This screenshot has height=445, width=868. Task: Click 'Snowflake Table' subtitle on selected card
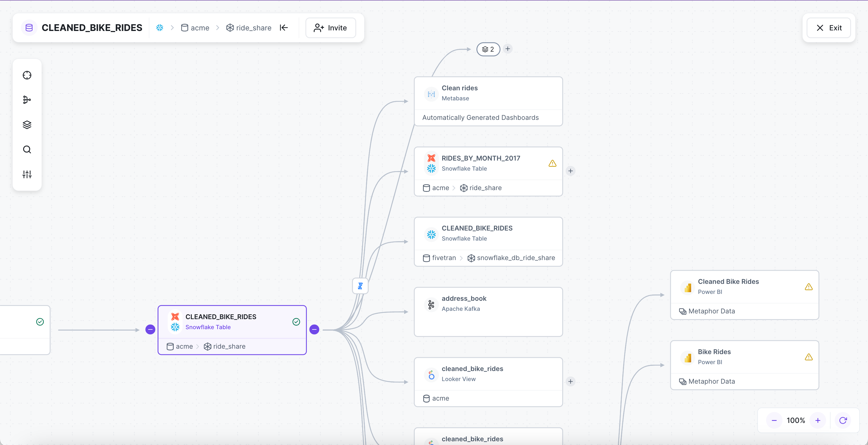(x=208, y=327)
